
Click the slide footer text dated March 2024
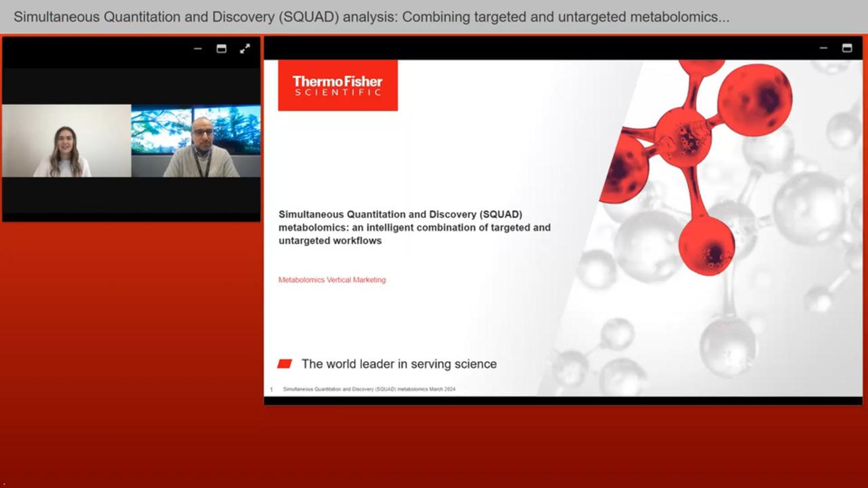click(369, 390)
